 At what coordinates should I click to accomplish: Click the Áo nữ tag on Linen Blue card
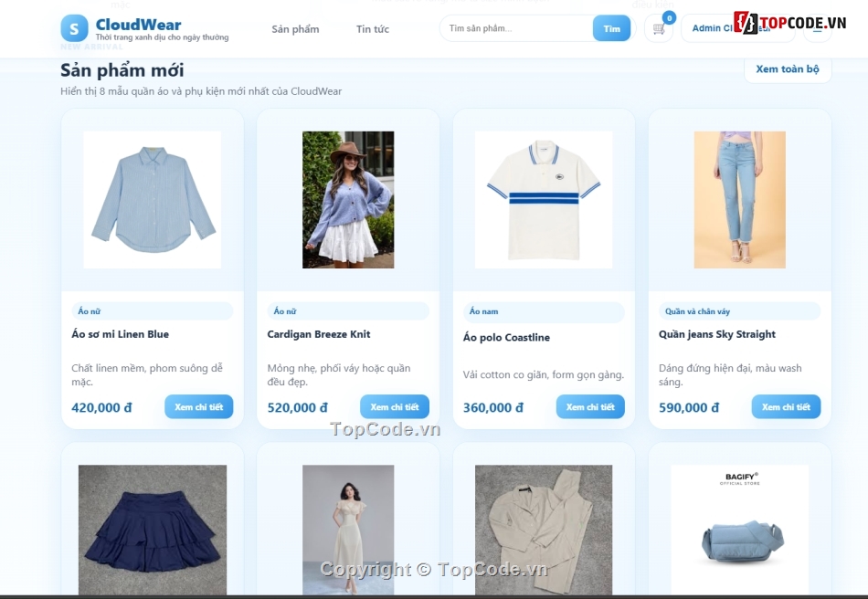click(x=153, y=310)
